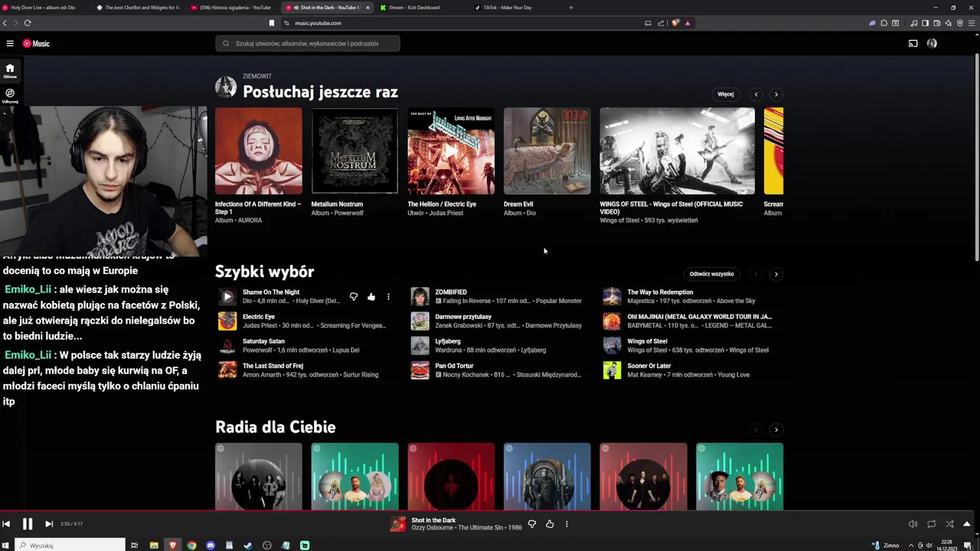Pause the currently playing song
Viewport: 980px width, 551px height.
point(27,524)
